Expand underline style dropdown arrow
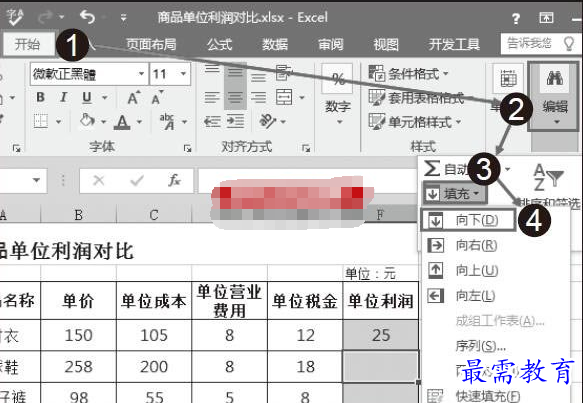 point(104,98)
